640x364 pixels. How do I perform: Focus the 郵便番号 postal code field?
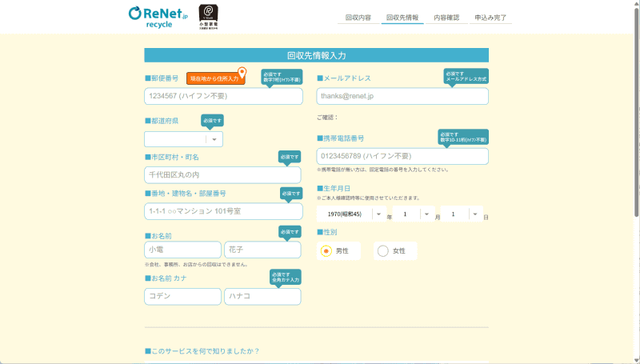point(223,96)
